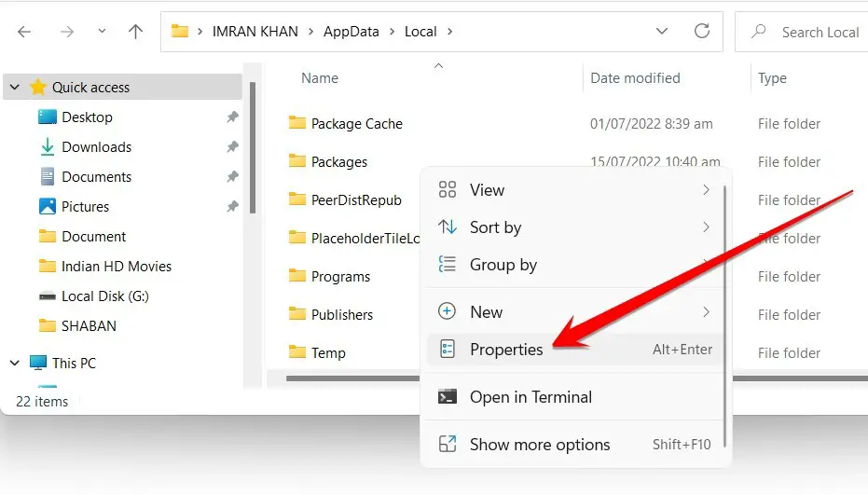The width and height of the screenshot is (868, 495).
Task: Go back with the left arrow
Action: click(24, 32)
